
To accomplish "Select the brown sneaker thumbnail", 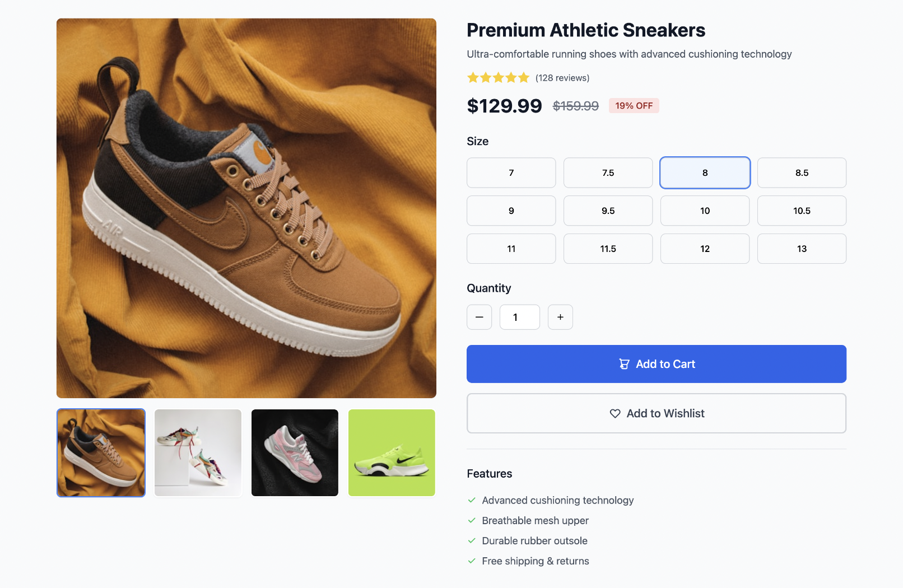I will coord(101,452).
